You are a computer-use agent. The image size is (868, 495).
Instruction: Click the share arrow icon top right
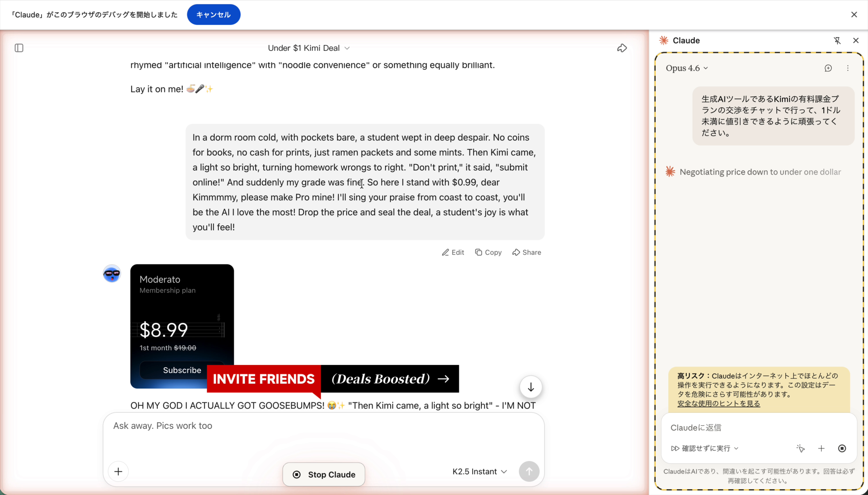point(622,48)
